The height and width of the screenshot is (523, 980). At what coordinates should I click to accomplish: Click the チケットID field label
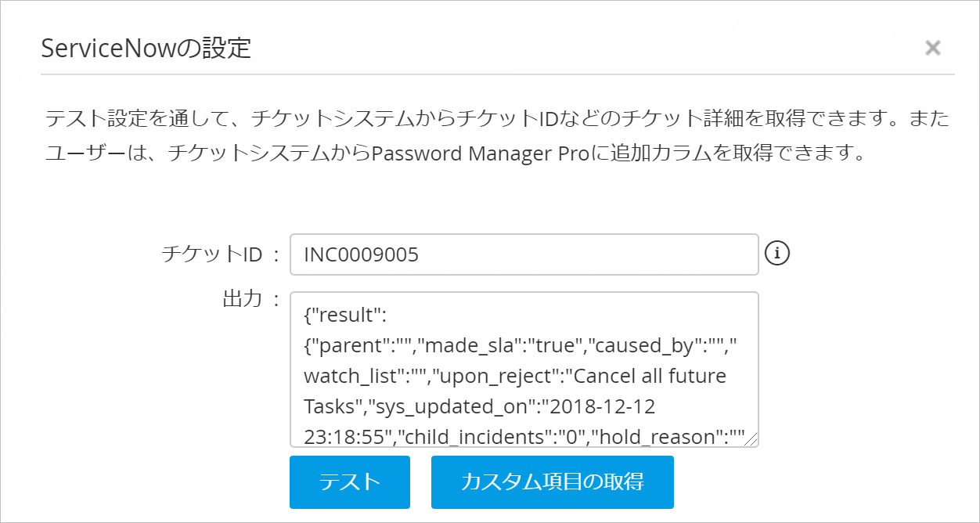pos(211,254)
